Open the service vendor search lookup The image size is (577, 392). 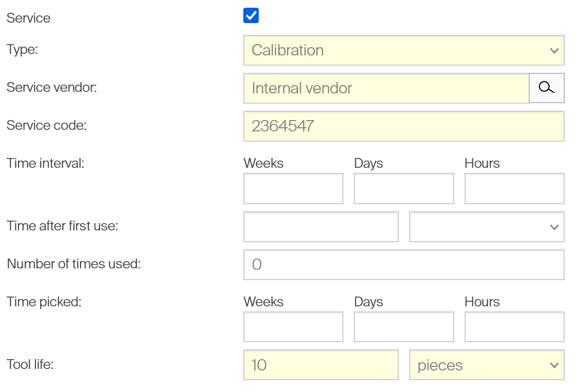[x=547, y=88]
